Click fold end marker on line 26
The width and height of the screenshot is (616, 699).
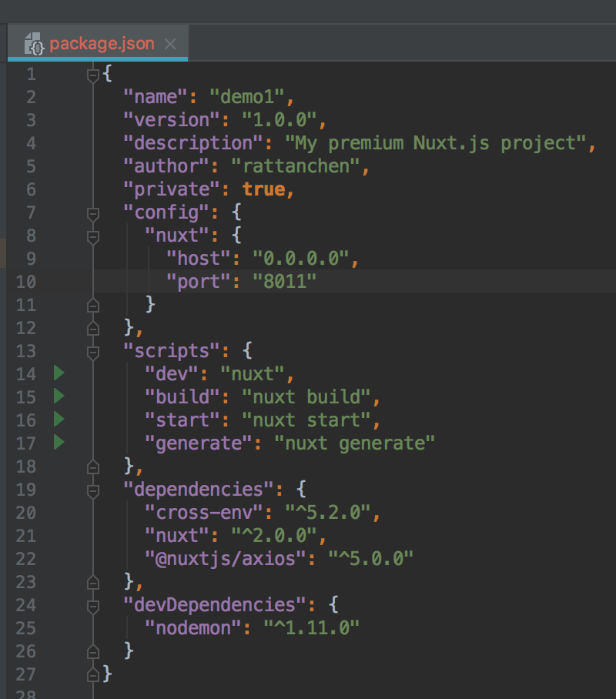pyautogui.click(x=92, y=652)
